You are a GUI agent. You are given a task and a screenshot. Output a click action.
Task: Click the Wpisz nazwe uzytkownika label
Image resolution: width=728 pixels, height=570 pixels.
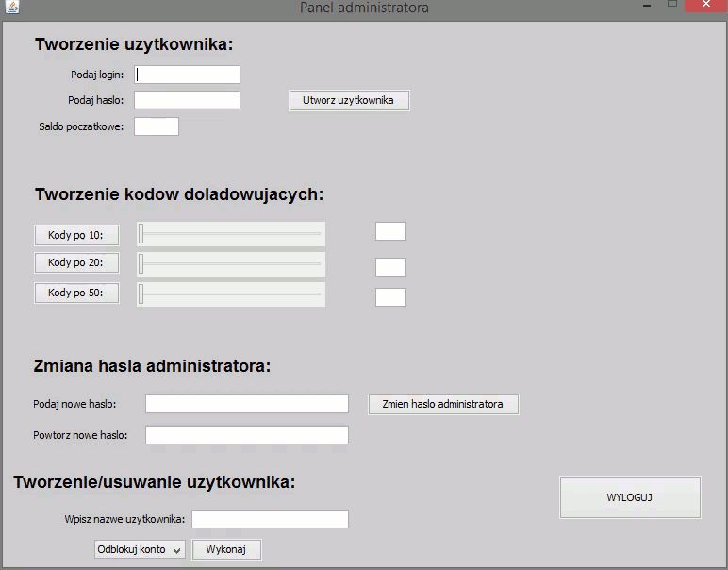[124, 519]
